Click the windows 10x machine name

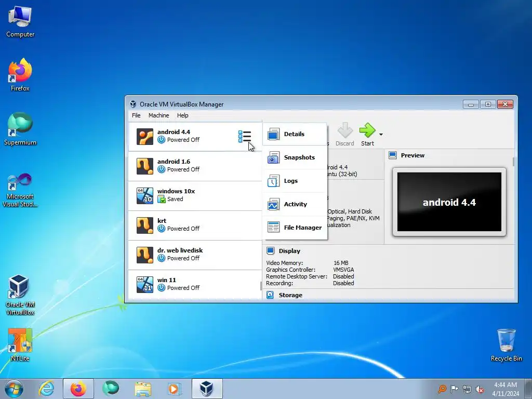click(176, 191)
